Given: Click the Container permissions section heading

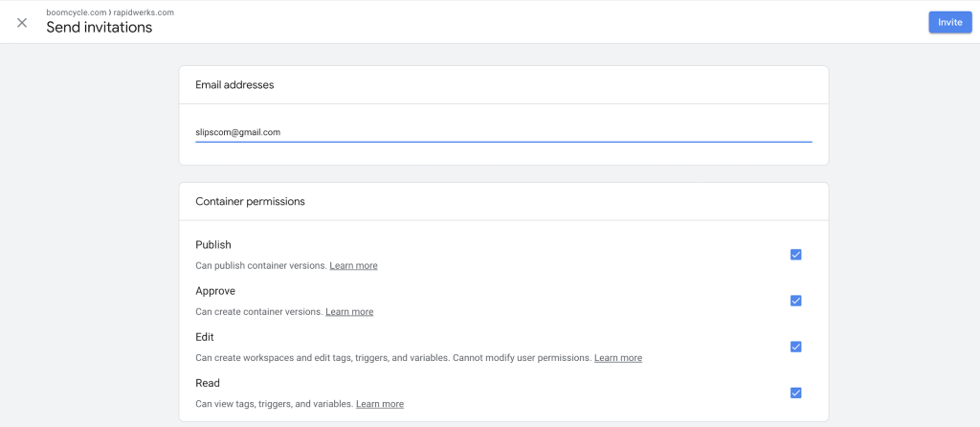Looking at the screenshot, I should point(250,202).
